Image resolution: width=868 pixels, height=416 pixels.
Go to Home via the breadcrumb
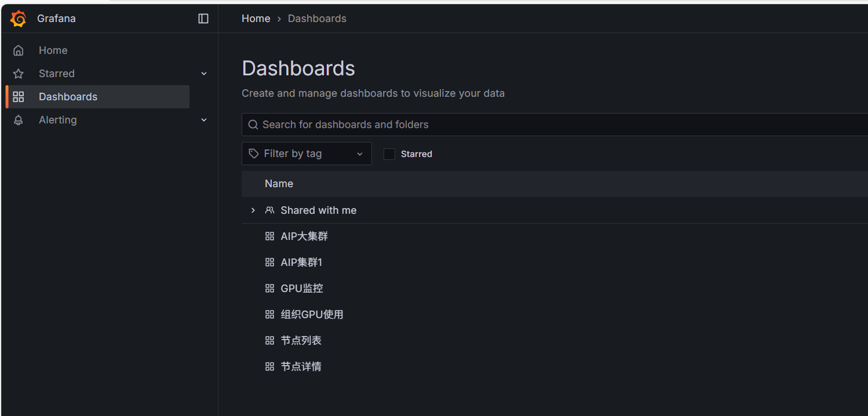pyautogui.click(x=256, y=19)
